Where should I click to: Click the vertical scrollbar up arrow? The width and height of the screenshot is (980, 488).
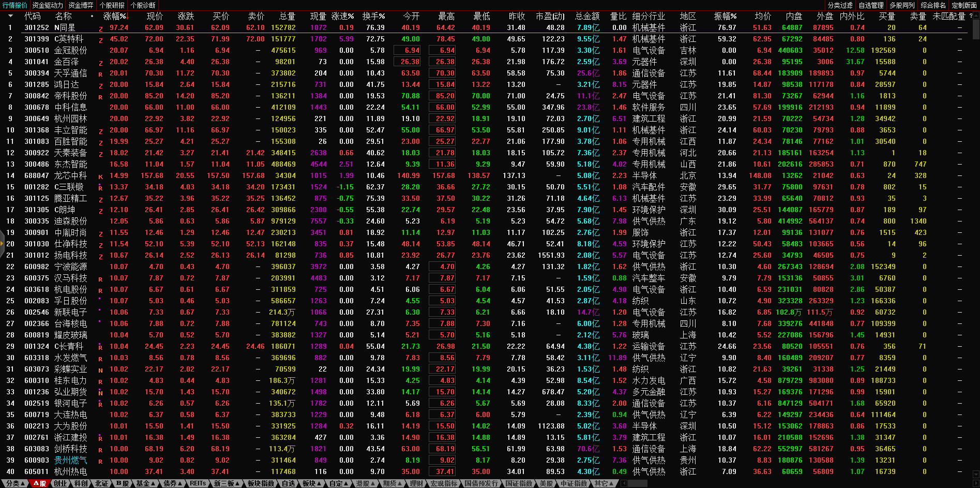click(x=976, y=15)
